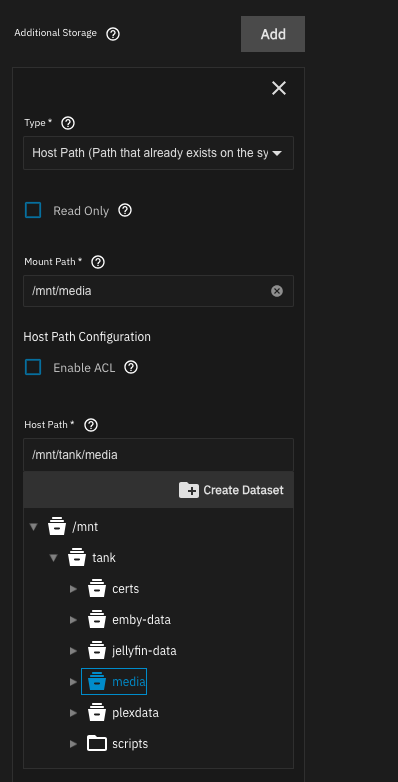Screen dimensions: 398x782
Task: Click the Add storage button
Action: [273, 34]
